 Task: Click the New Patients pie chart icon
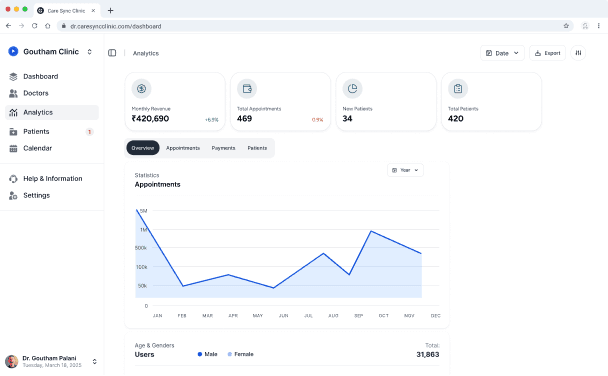[x=352, y=89]
